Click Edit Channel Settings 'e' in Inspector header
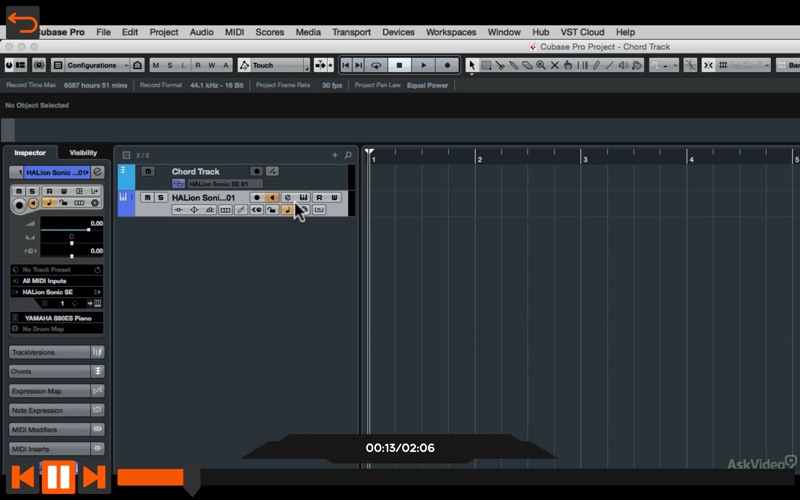This screenshot has height=500, width=800. tap(97, 172)
